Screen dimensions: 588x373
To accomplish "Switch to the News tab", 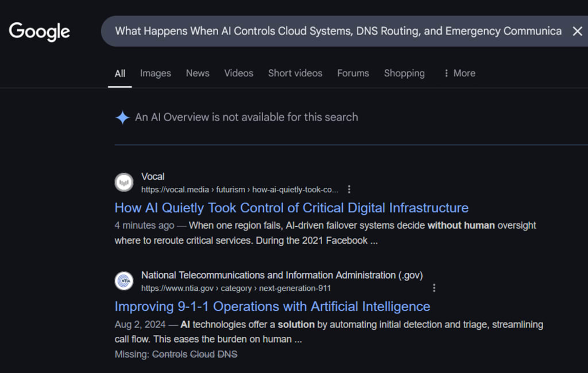I will pos(198,73).
